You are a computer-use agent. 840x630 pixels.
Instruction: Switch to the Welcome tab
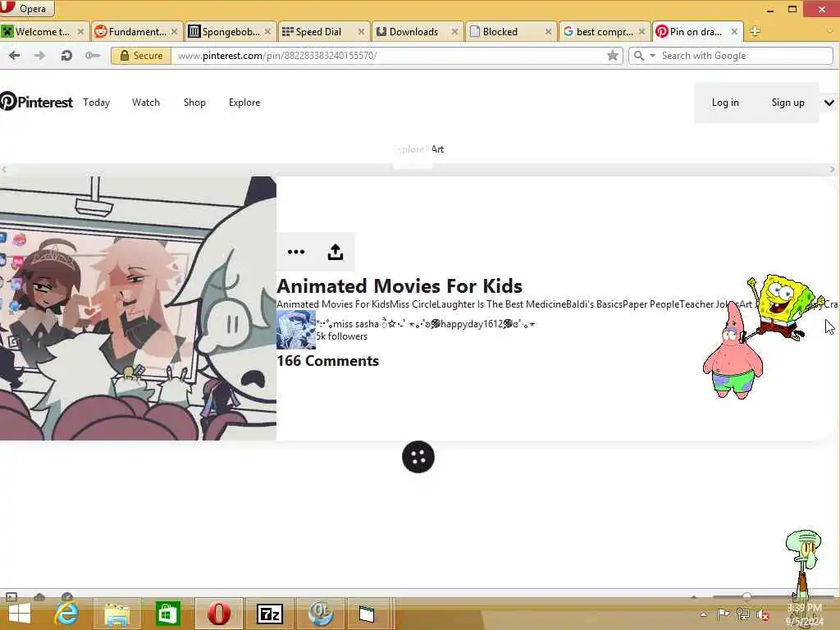(42, 32)
